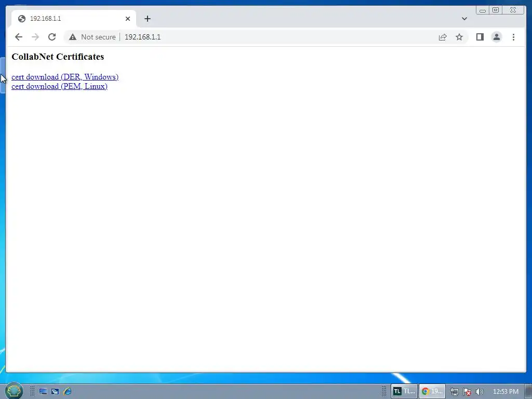This screenshot has height=399, width=532.
Task: Restore down the Chrome window
Action: 496,10
